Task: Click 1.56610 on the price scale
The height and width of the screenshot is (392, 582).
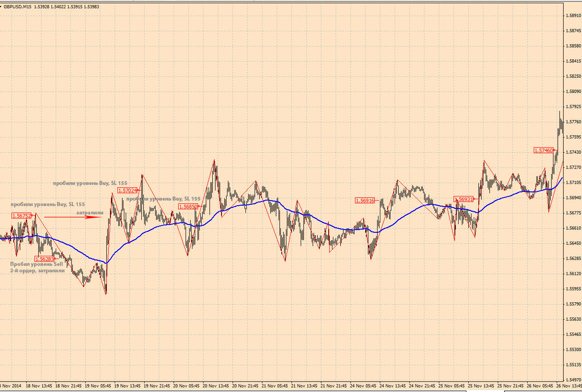Action: [572, 228]
